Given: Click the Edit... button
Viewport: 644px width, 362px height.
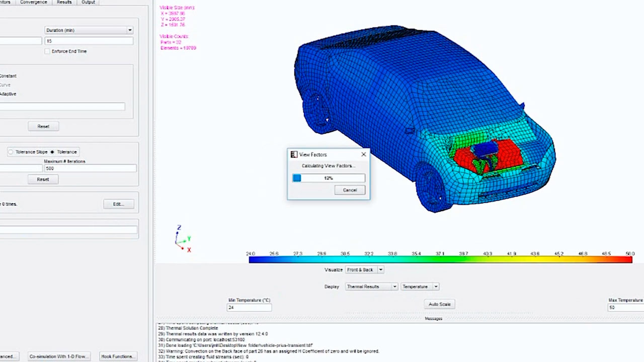Looking at the screenshot, I should click(118, 204).
